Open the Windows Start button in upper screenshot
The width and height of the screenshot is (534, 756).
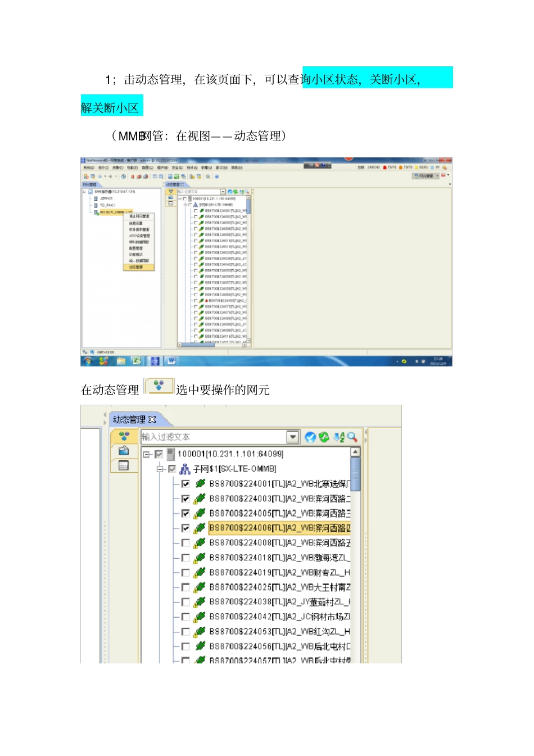88,361
